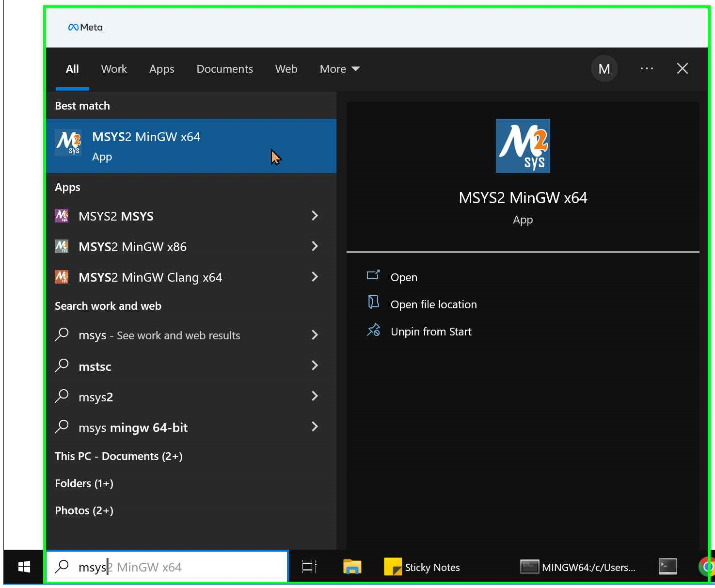This screenshot has width=715, height=588.
Task: Show Photos (2+) results
Action: pyautogui.click(x=84, y=510)
